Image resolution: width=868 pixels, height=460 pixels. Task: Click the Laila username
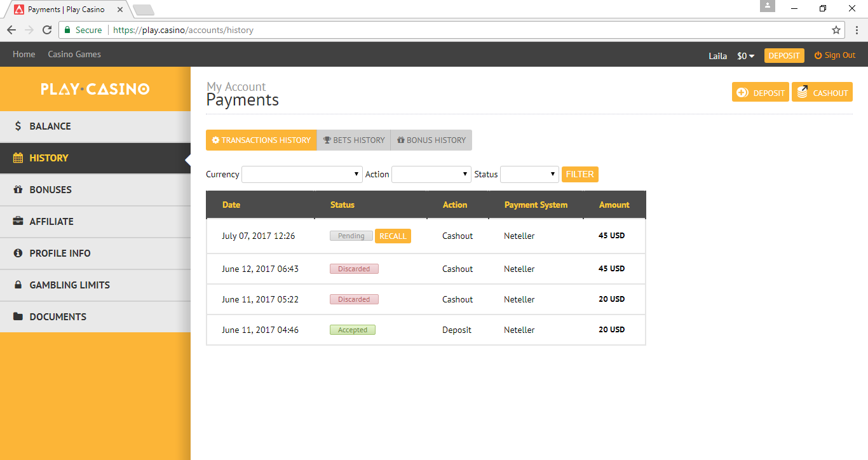click(x=718, y=56)
